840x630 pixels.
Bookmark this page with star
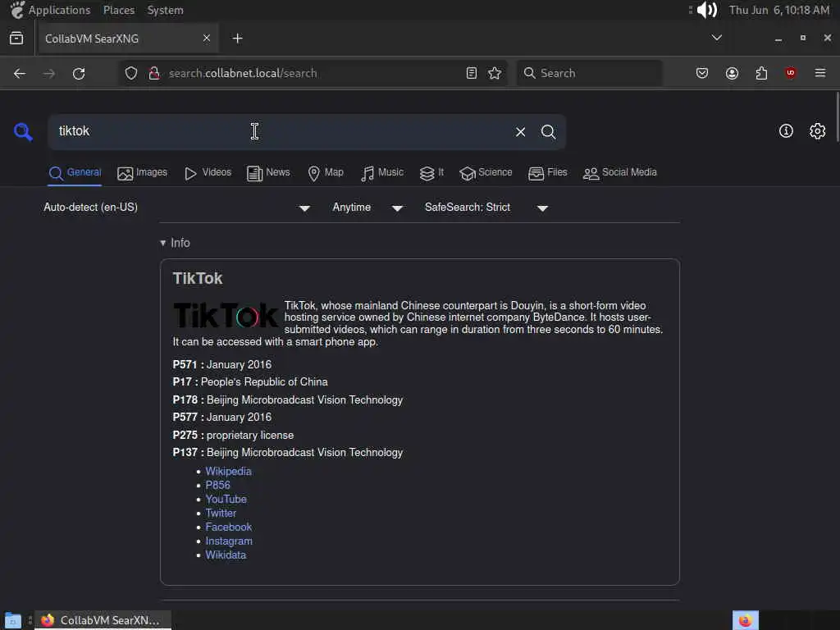(495, 73)
